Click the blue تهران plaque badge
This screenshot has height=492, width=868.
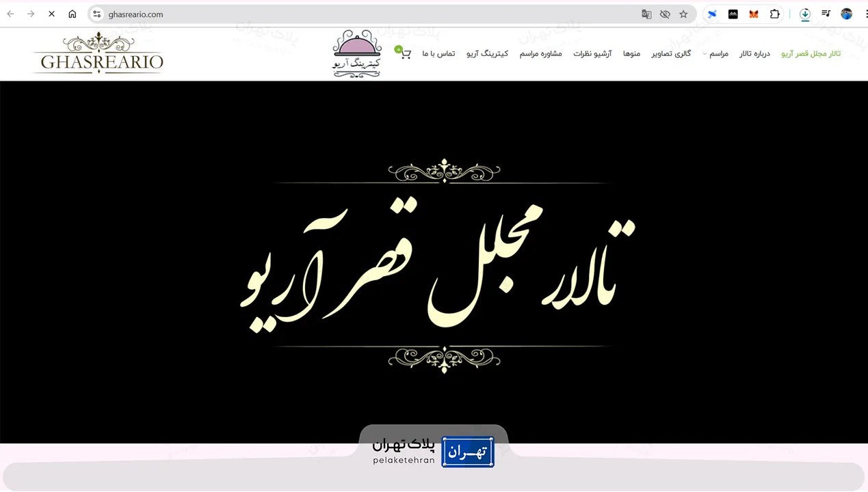coord(468,452)
